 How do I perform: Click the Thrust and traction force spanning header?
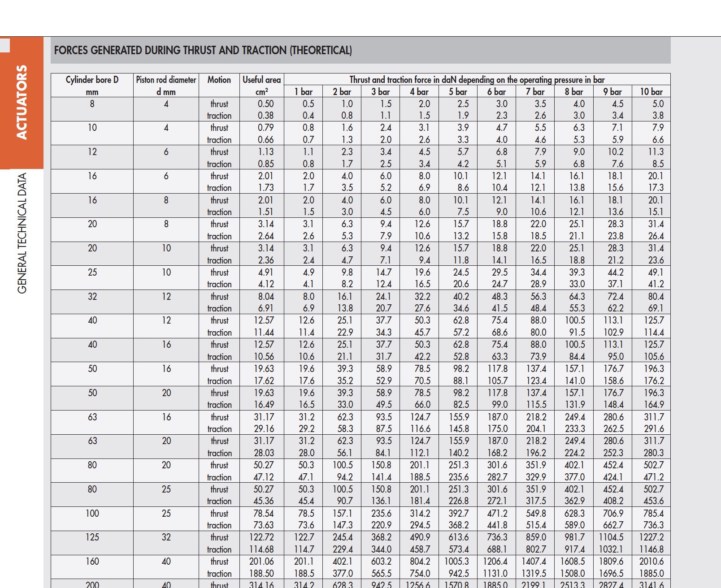point(477,80)
